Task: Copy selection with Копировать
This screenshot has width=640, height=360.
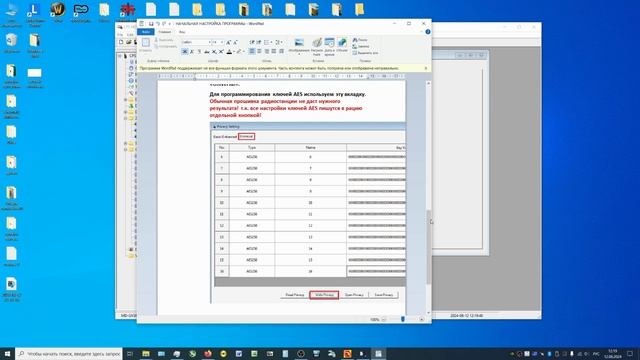Action: click(x=166, y=47)
